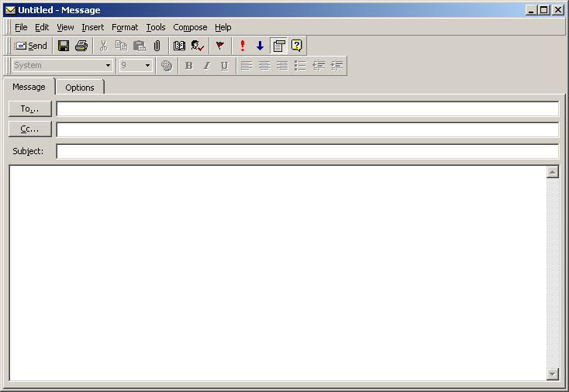Click the Office Assistant help icon
The width and height of the screenshot is (569, 392).
[296, 46]
